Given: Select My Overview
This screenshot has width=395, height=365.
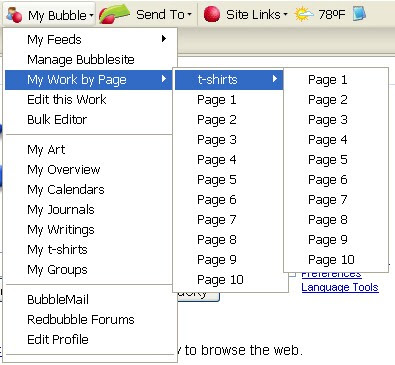Looking at the screenshot, I should click(89, 170).
